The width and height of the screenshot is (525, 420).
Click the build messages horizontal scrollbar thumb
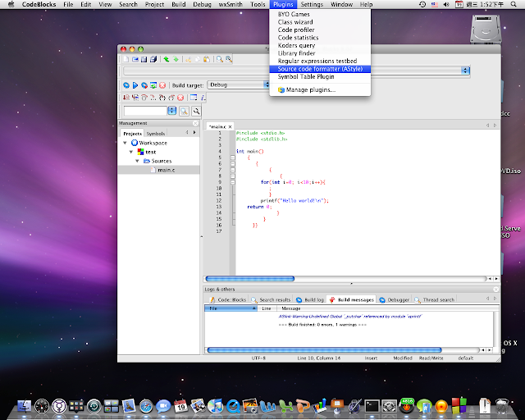pyautogui.click(x=324, y=350)
